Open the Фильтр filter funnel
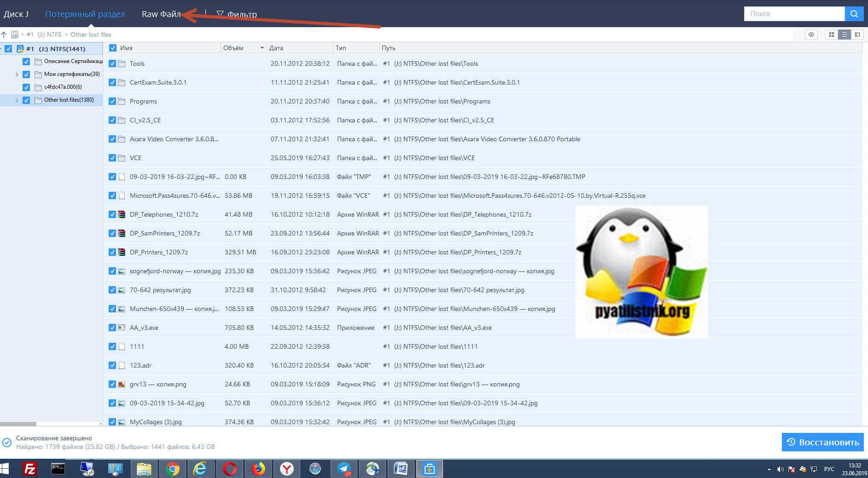Image resolution: width=868 pixels, height=478 pixels. (x=236, y=14)
